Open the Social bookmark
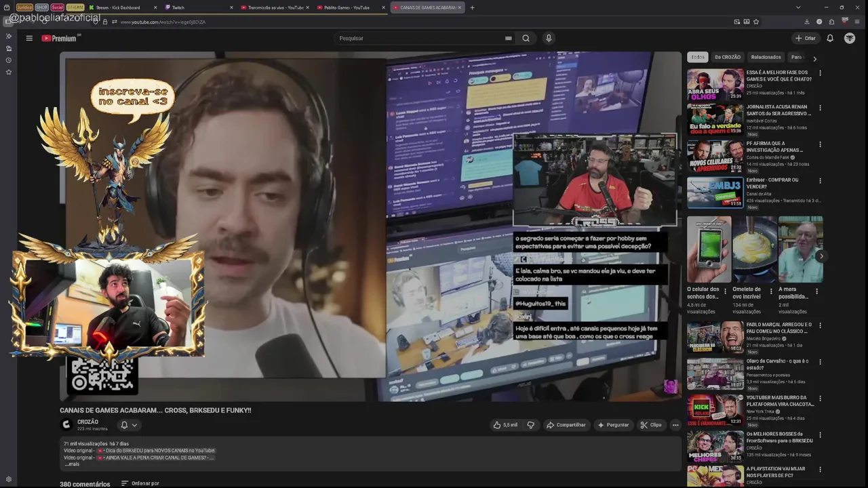This screenshot has width=868, height=488. pos(58,7)
